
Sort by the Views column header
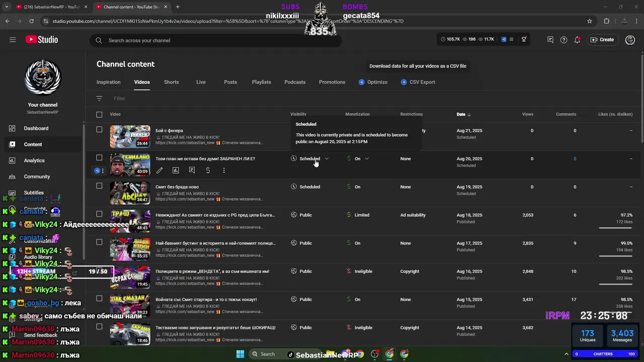[527, 114]
